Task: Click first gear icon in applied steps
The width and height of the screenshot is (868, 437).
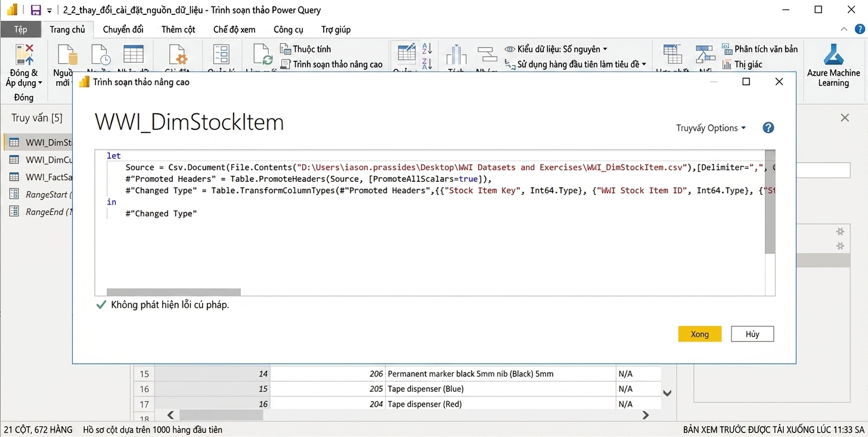Action: pyautogui.click(x=840, y=232)
